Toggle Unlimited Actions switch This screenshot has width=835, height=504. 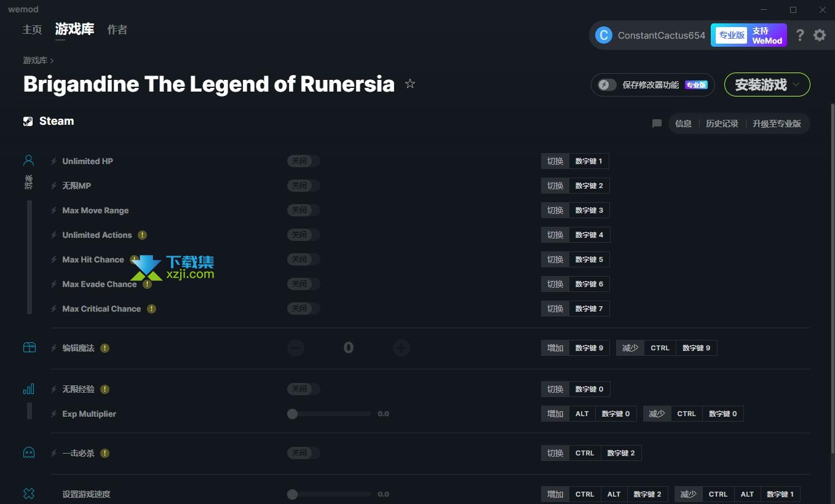click(x=304, y=235)
